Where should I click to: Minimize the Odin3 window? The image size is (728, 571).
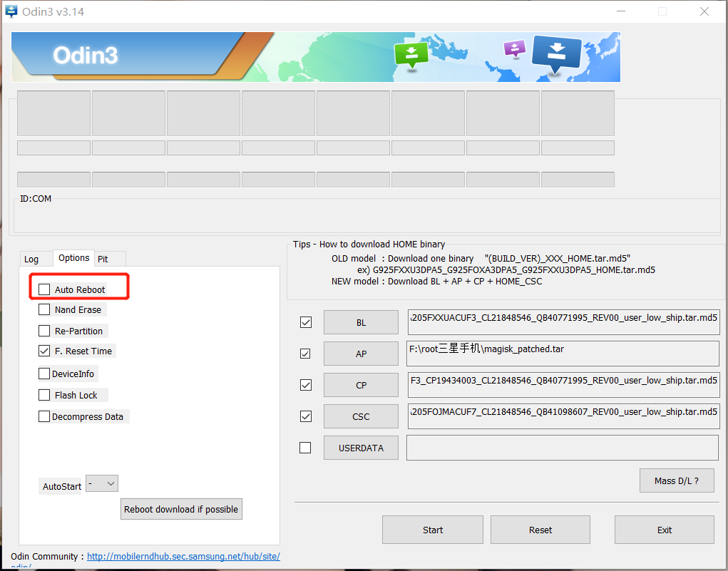(621, 11)
